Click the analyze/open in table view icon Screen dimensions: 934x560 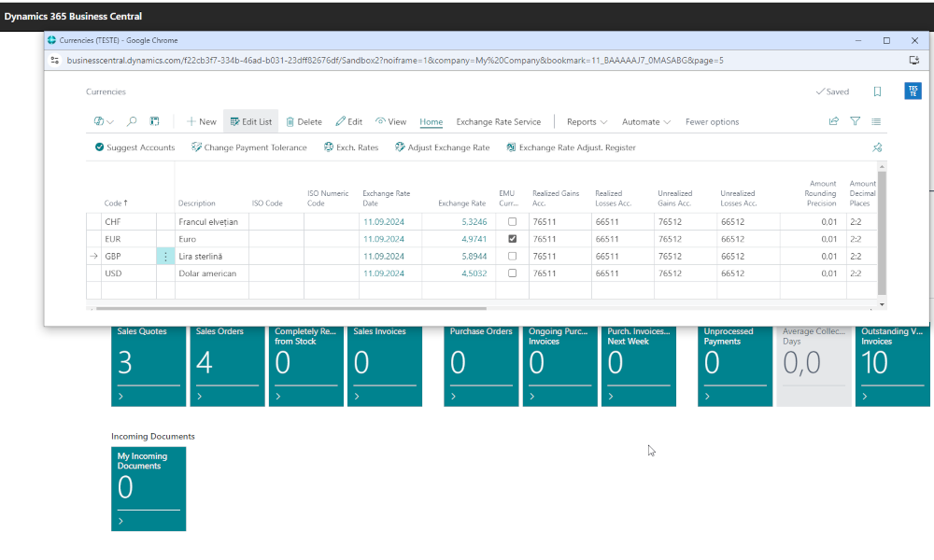154,121
